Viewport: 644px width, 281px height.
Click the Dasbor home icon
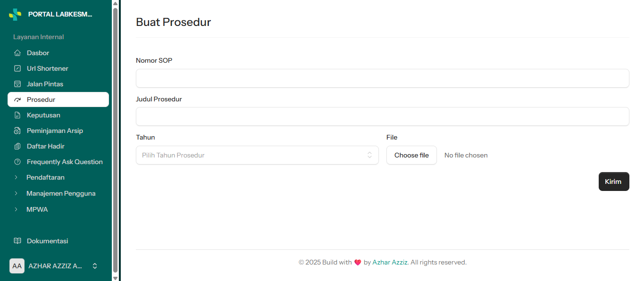(17, 53)
